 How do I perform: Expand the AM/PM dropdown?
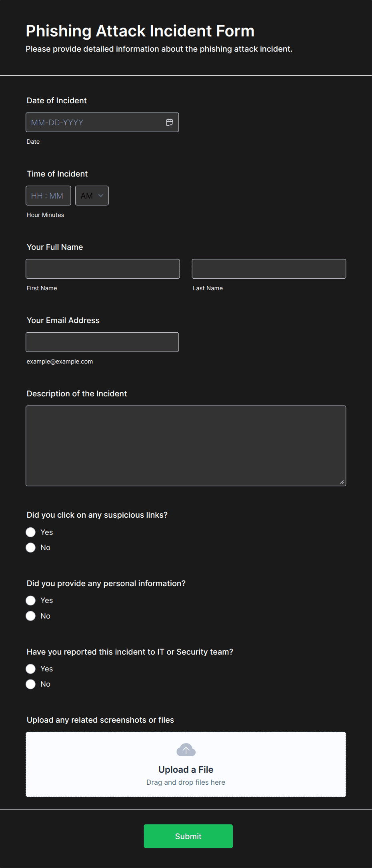(92, 196)
